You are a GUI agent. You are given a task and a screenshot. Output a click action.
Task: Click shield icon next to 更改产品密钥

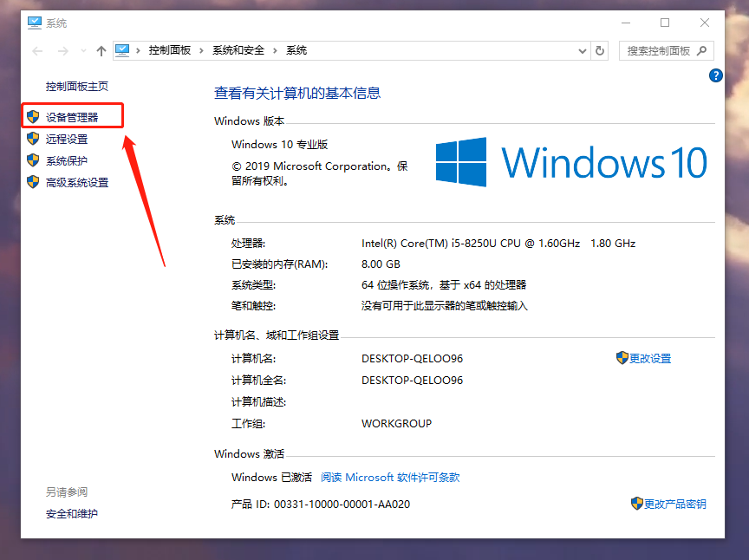pyautogui.click(x=637, y=503)
